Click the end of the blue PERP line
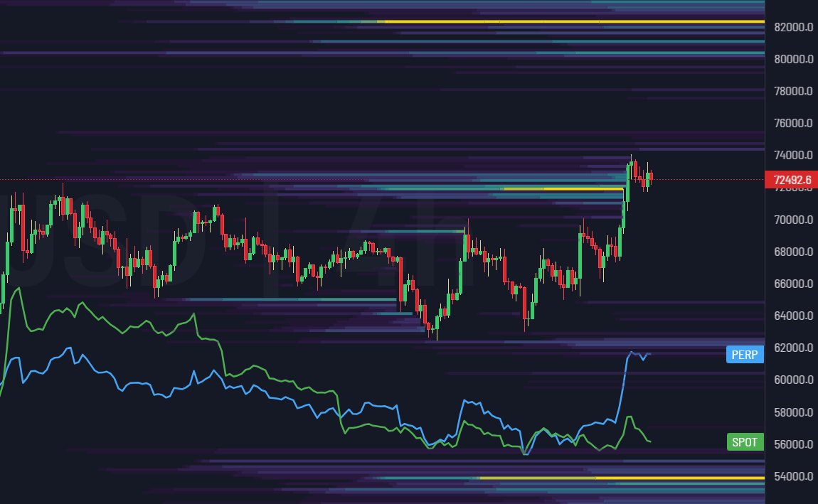The height and width of the screenshot is (504, 818). pos(649,354)
